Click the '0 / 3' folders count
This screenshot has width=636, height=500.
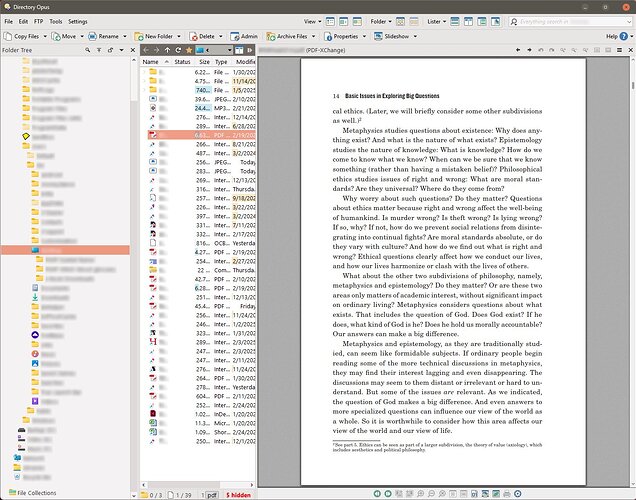tap(152, 495)
